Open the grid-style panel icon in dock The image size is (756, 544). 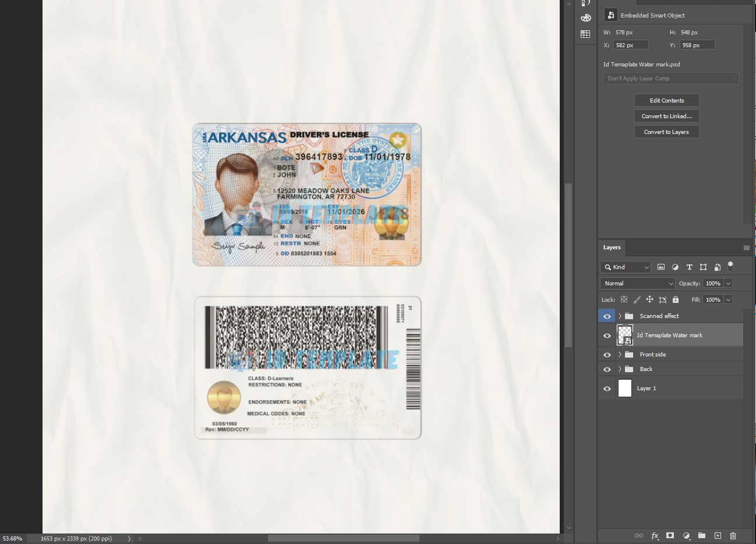(x=585, y=34)
